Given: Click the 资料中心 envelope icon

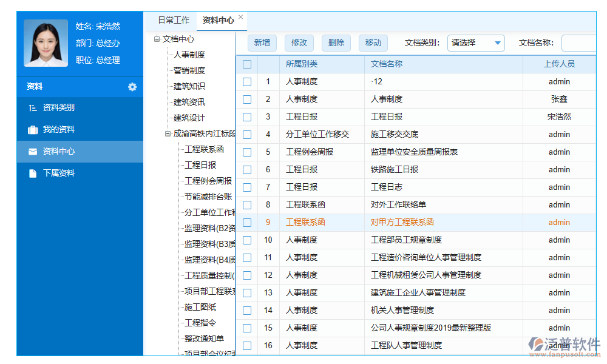Looking at the screenshot, I should click(x=33, y=152).
